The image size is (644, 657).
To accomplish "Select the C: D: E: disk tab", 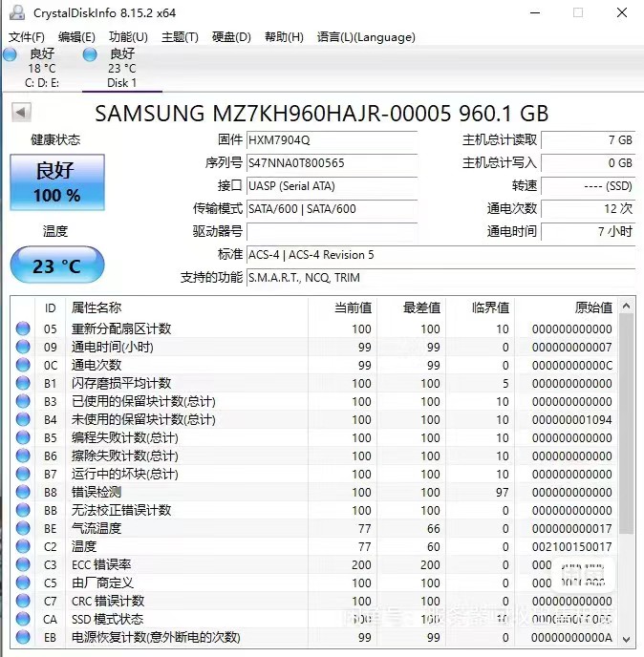I will (x=42, y=69).
